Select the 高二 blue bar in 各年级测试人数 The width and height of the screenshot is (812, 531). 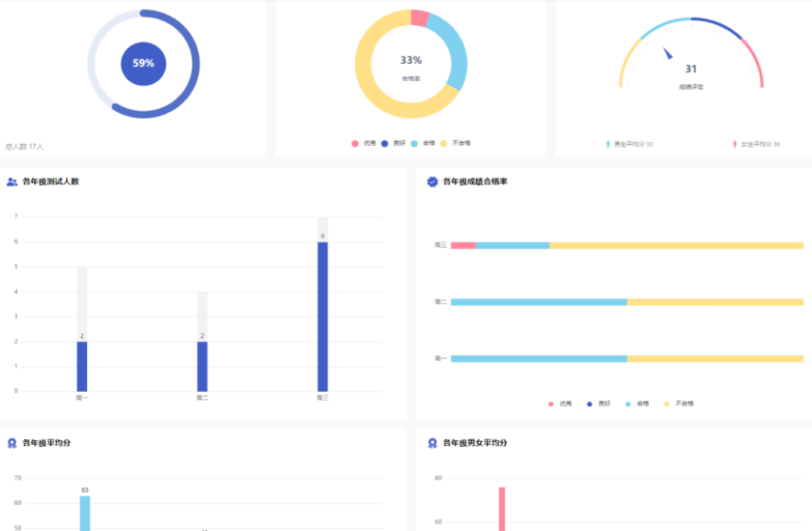coord(202,367)
